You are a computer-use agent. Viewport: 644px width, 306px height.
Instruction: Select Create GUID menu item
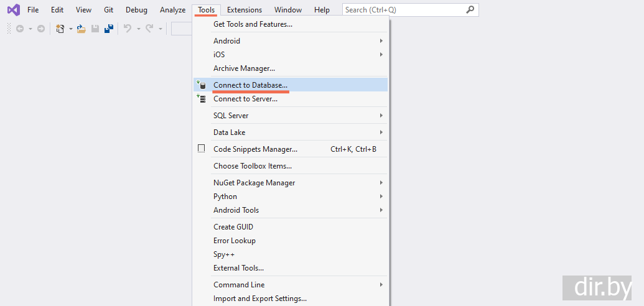233,227
